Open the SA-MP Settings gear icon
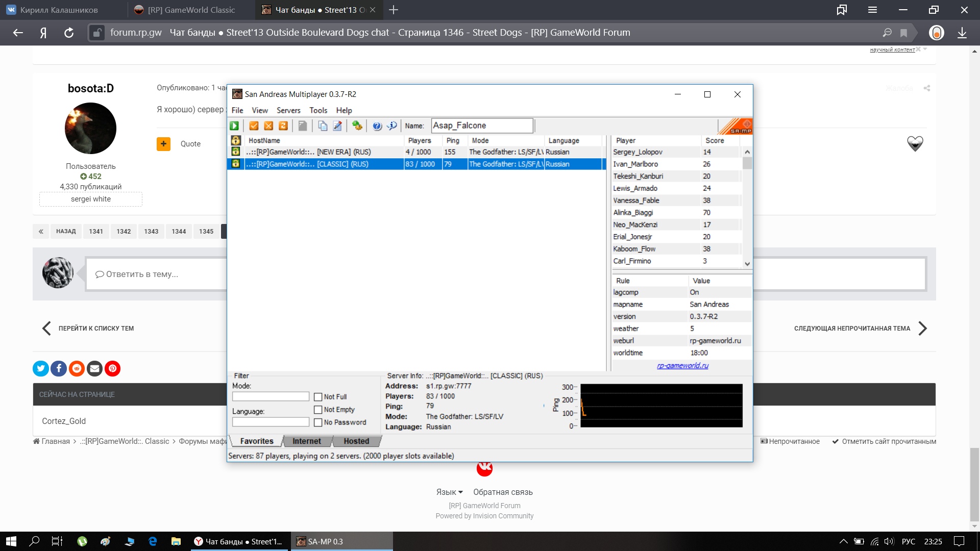Screen dimensions: 980x551 pos(357,126)
